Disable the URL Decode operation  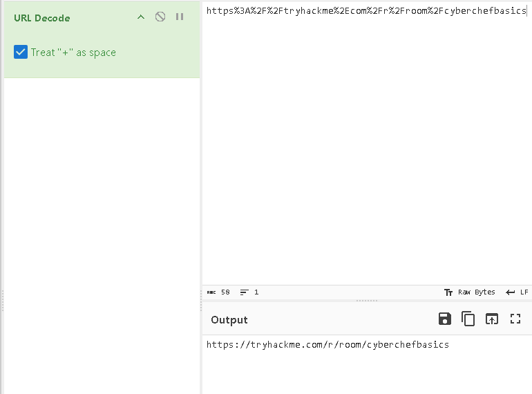click(x=160, y=17)
